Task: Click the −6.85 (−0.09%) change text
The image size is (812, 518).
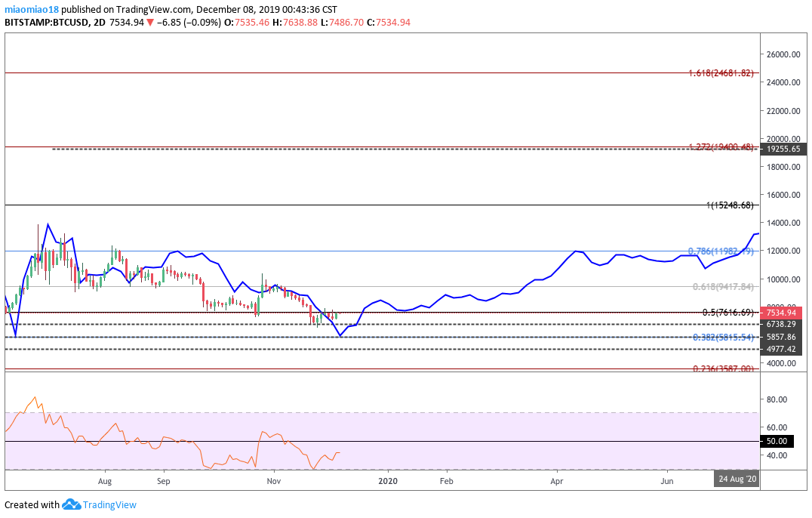Action: click(188, 22)
